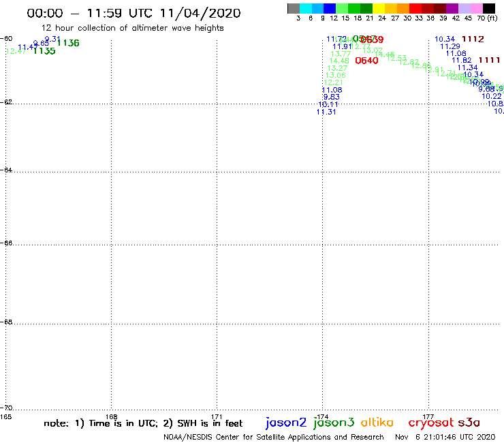Click the red time label "0640"
This screenshot has height=443, width=504.
click(366, 61)
